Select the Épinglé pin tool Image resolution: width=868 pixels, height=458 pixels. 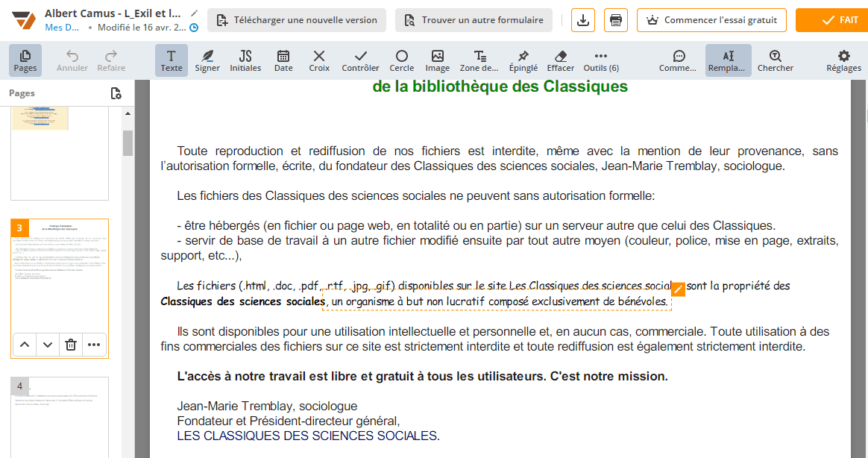(523, 60)
